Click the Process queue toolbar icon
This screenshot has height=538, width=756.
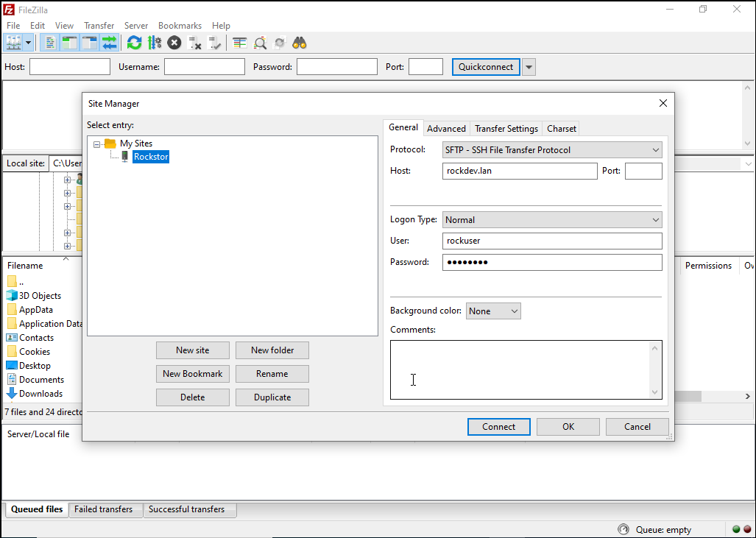click(x=155, y=43)
